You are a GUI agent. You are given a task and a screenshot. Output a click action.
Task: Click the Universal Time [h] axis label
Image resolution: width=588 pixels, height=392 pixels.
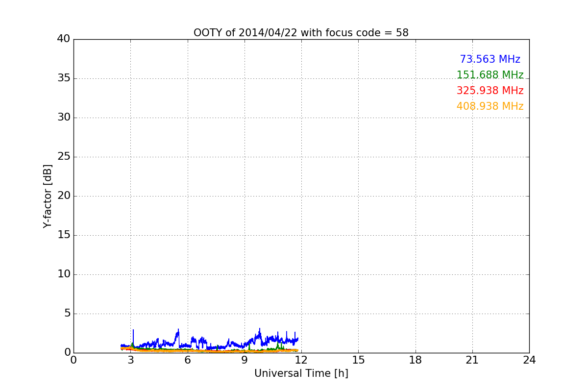301,373
